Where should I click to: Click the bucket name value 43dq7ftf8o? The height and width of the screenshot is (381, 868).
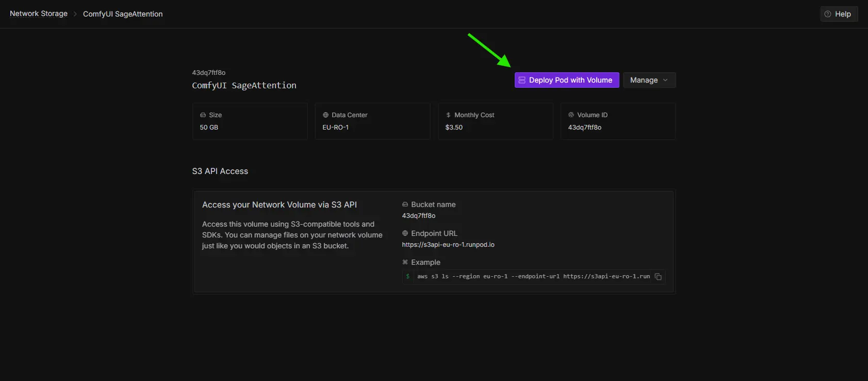419,216
